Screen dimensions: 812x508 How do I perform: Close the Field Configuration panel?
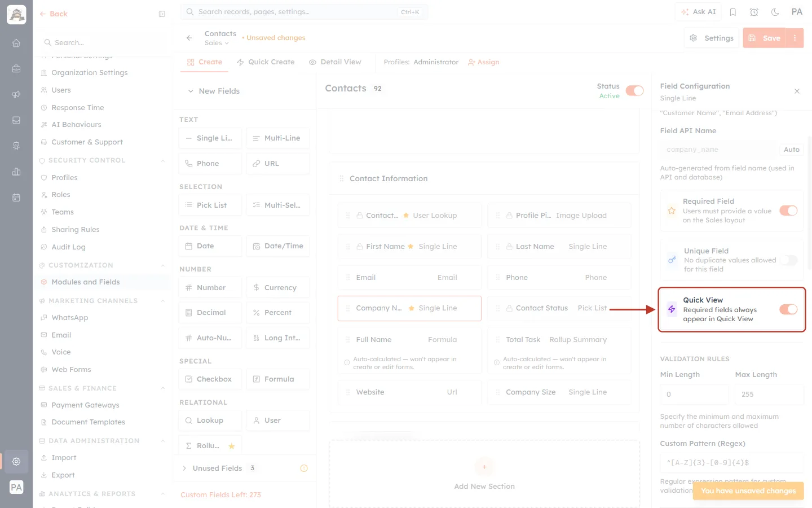pyautogui.click(x=797, y=91)
